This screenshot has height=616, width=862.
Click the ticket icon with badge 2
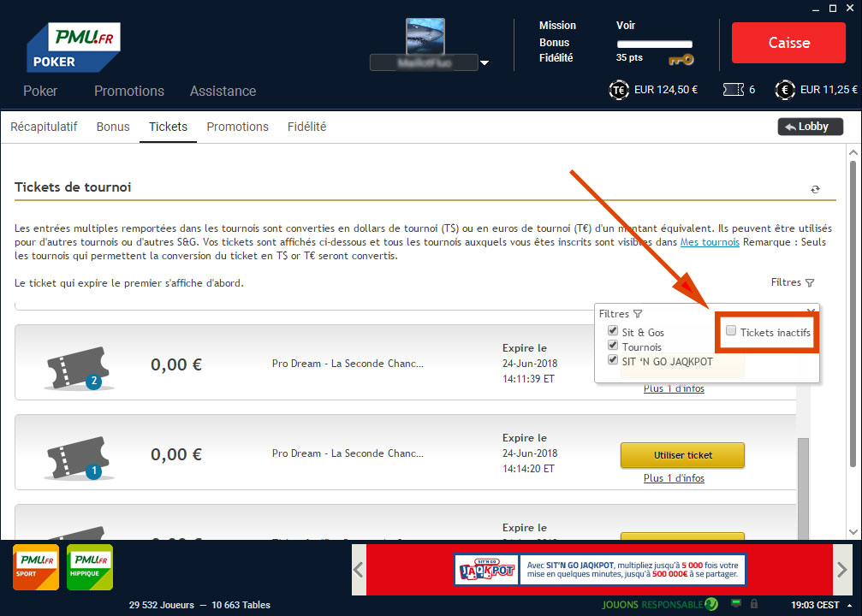click(x=78, y=368)
